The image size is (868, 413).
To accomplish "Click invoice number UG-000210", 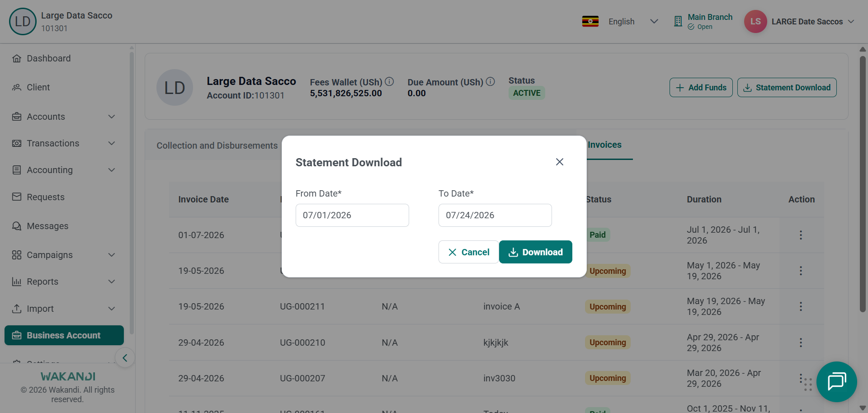I will point(302,343).
